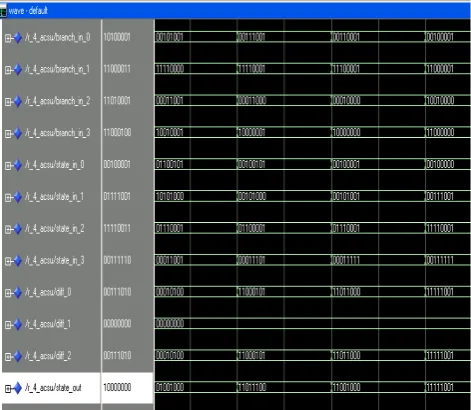Screen dimensions: 471x410
Task: Select the highlighted /r_4_acsu/state_out signal name
Action: (x=53, y=388)
